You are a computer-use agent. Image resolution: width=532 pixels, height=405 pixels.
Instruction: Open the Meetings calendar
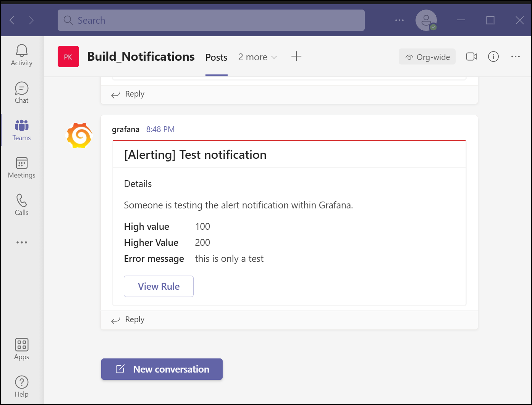pyautogui.click(x=22, y=168)
